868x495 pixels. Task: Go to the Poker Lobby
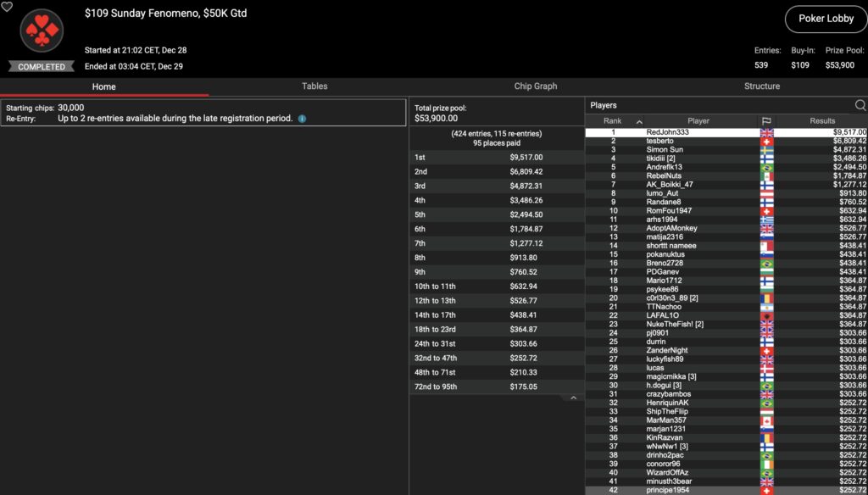click(826, 19)
